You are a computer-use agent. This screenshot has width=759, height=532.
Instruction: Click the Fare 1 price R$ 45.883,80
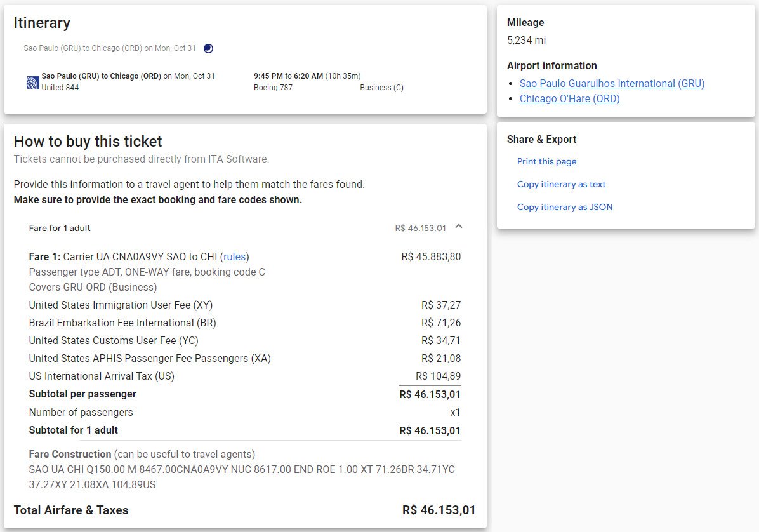431,256
